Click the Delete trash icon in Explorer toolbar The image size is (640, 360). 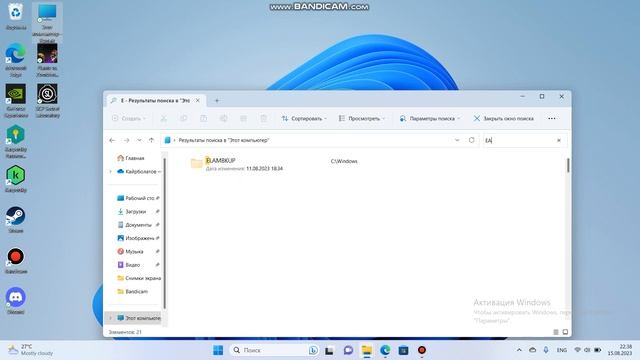click(263, 118)
